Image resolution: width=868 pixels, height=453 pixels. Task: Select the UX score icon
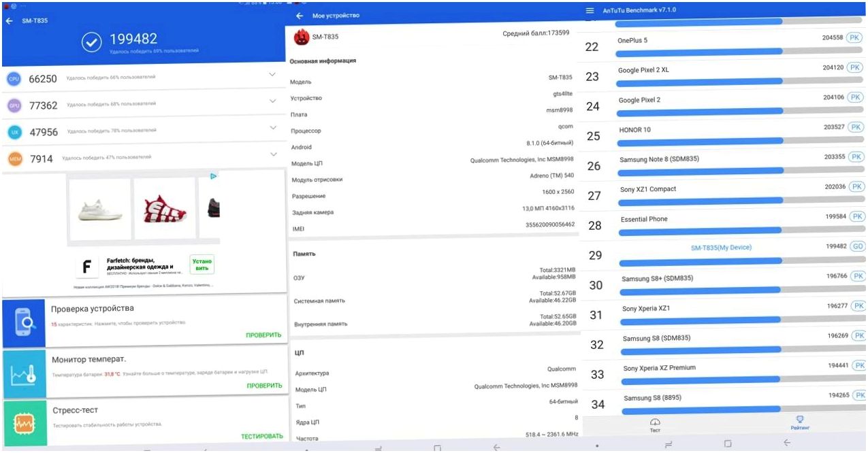[x=15, y=131]
